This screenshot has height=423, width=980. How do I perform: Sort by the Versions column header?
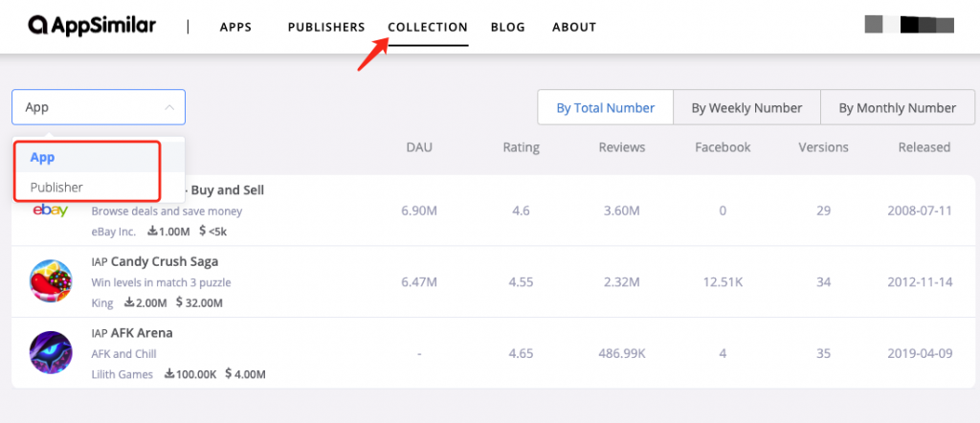[823, 147]
